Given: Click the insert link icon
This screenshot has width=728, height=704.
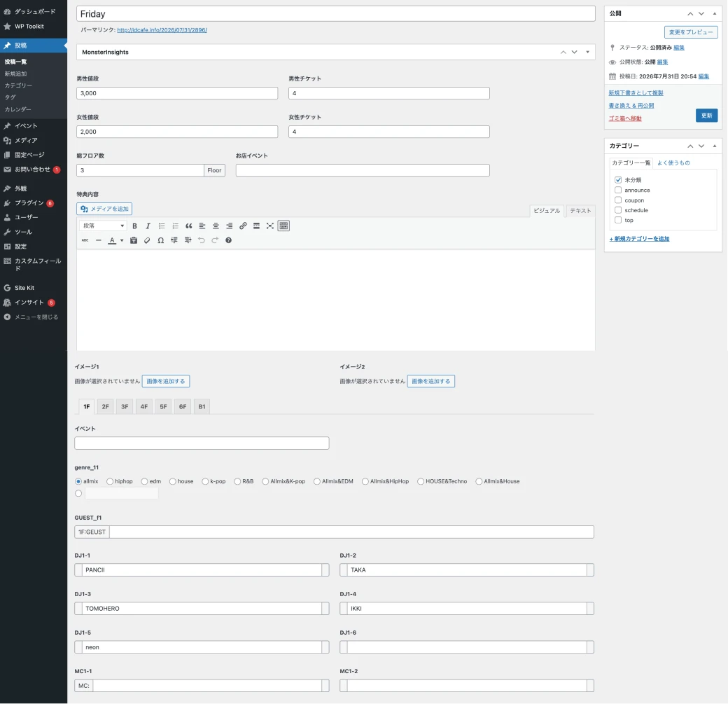Looking at the screenshot, I should [x=243, y=226].
